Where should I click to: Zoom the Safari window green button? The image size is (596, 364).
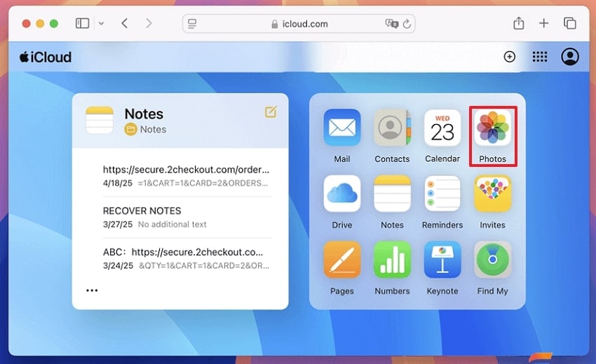54,24
